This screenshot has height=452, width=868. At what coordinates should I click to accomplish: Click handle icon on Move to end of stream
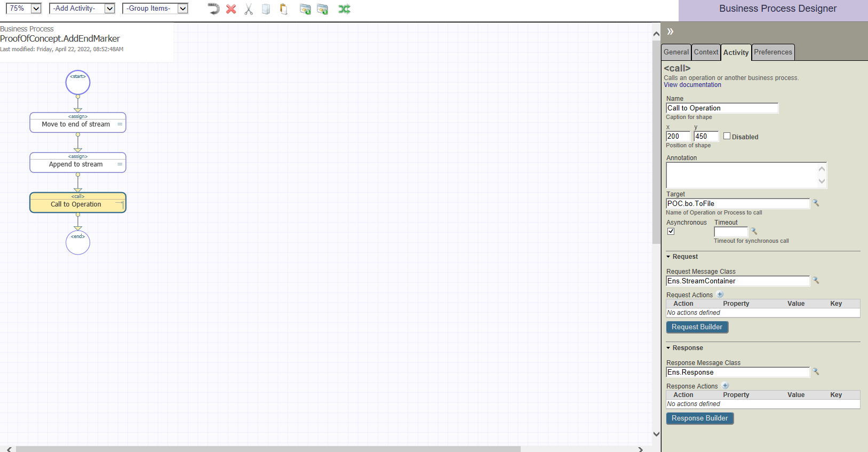[120, 124]
